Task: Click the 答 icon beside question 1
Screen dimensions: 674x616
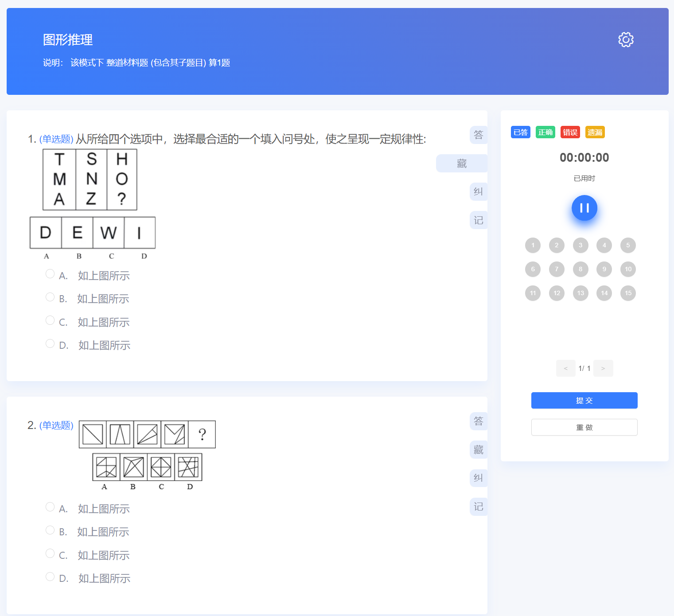Action: [x=478, y=135]
